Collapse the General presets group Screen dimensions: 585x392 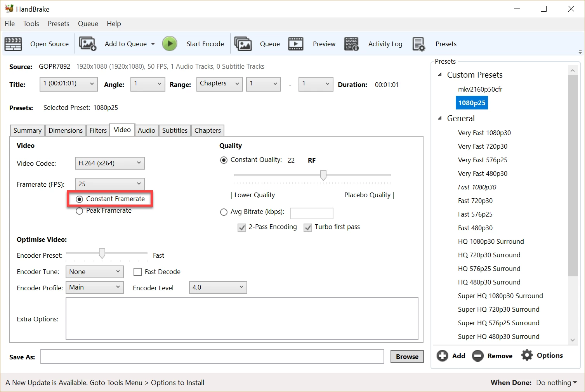pyautogui.click(x=440, y=118)
